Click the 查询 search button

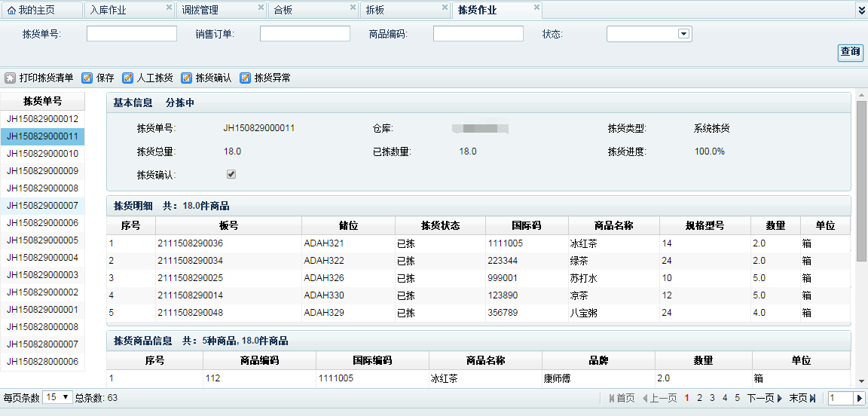click(850, 52)
